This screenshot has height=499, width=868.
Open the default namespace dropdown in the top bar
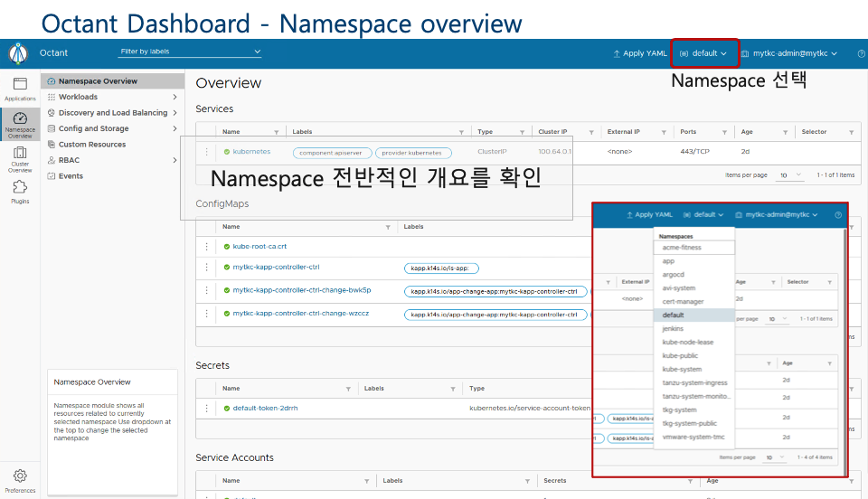(x=703, y=53)
